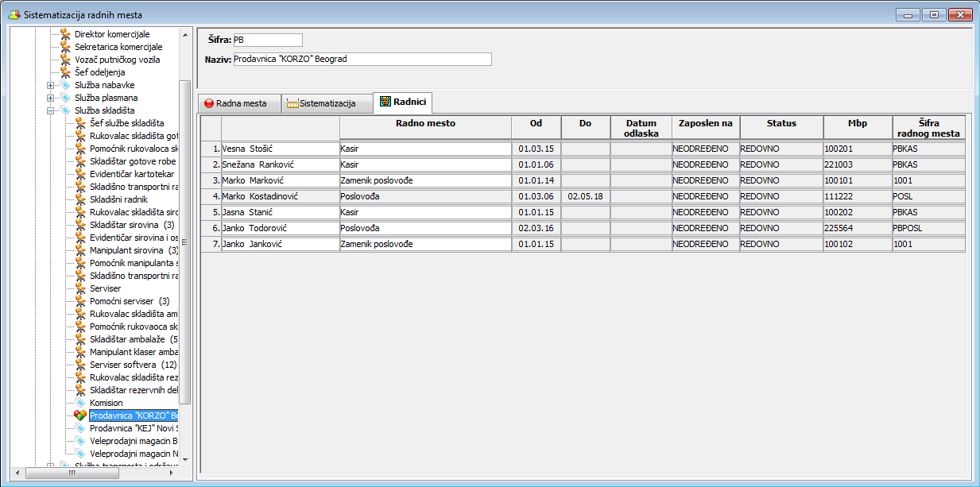This screenshot has height=487, width=980.
Task: Select worker Janko Todorović
Action: coord(280,228)
